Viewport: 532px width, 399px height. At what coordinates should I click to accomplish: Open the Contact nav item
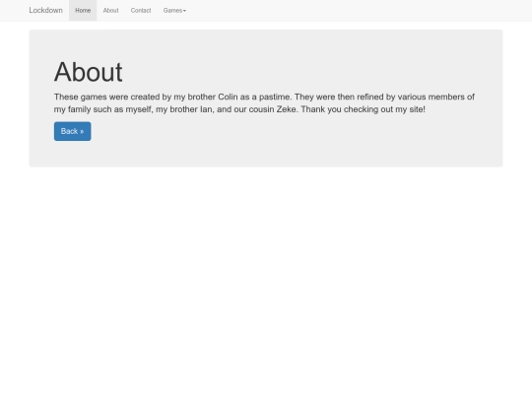point(141,11)
